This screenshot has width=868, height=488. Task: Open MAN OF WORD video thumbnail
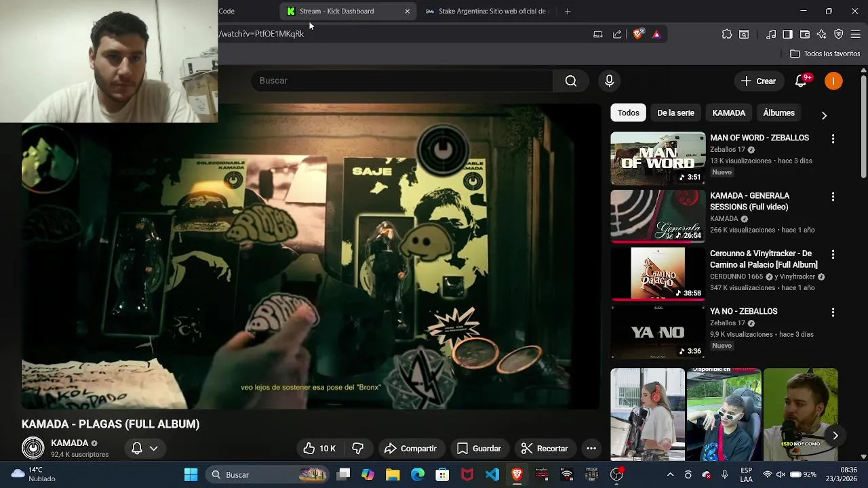click(x=658, y=159)
